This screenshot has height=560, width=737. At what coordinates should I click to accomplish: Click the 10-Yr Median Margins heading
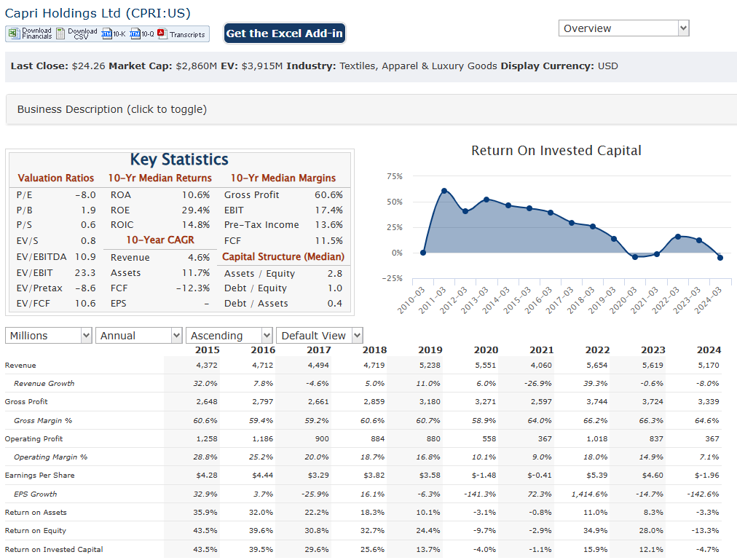[283, 178]
